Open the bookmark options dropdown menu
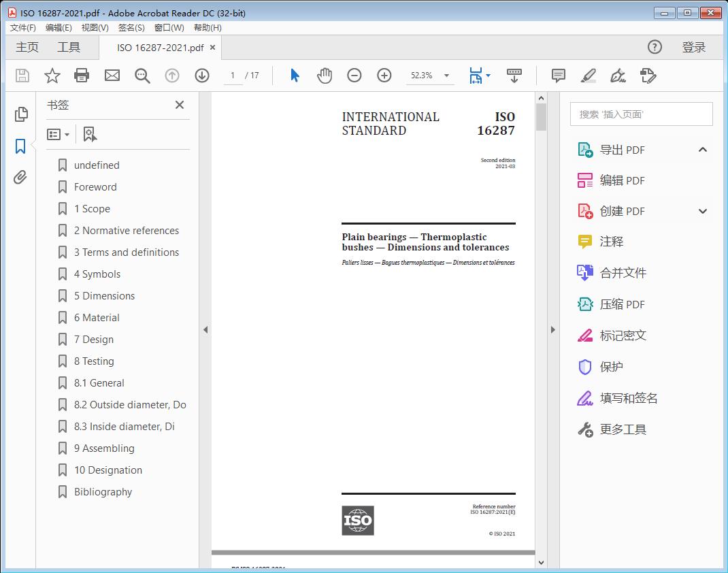 click(59, 135)
